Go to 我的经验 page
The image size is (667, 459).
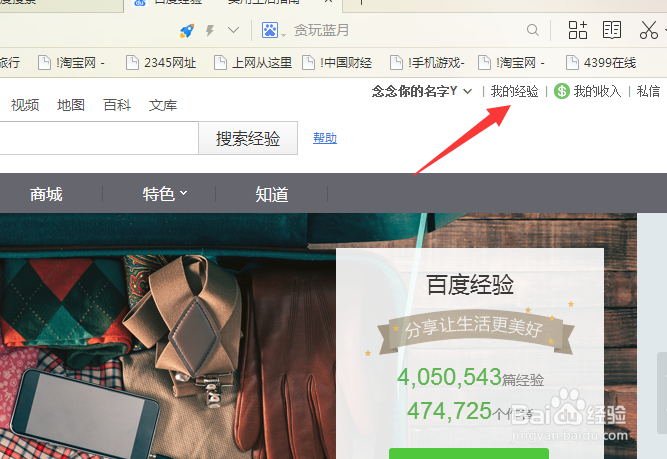(514, 91)
